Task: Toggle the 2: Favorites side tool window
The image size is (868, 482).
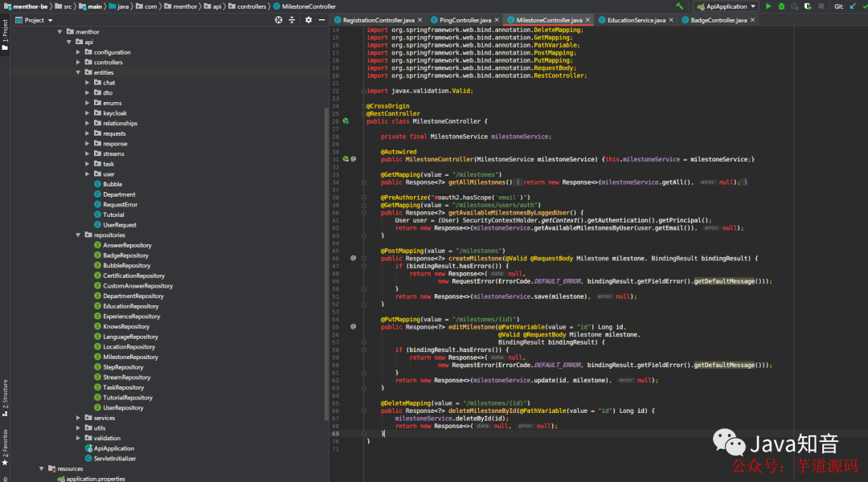Action: (5, 447)
